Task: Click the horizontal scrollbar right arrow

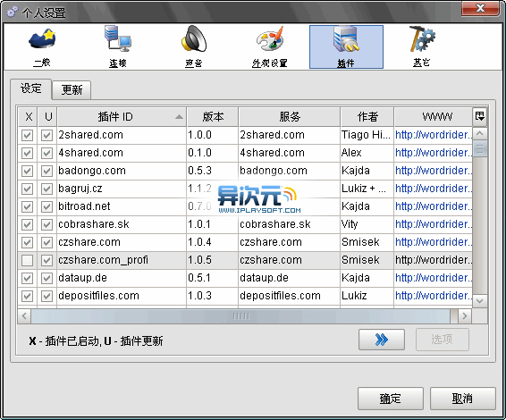Action: pyautogui.click(x=465, y=316)
